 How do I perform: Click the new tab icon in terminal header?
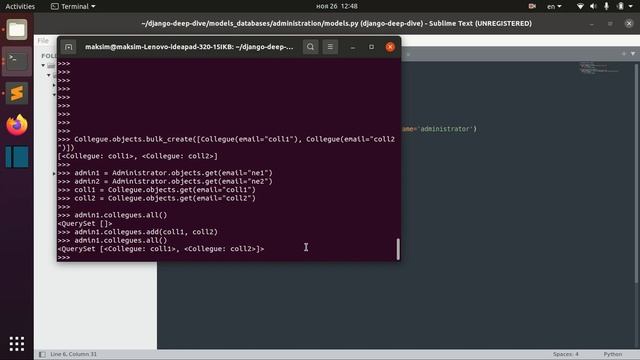pos(69,47)
